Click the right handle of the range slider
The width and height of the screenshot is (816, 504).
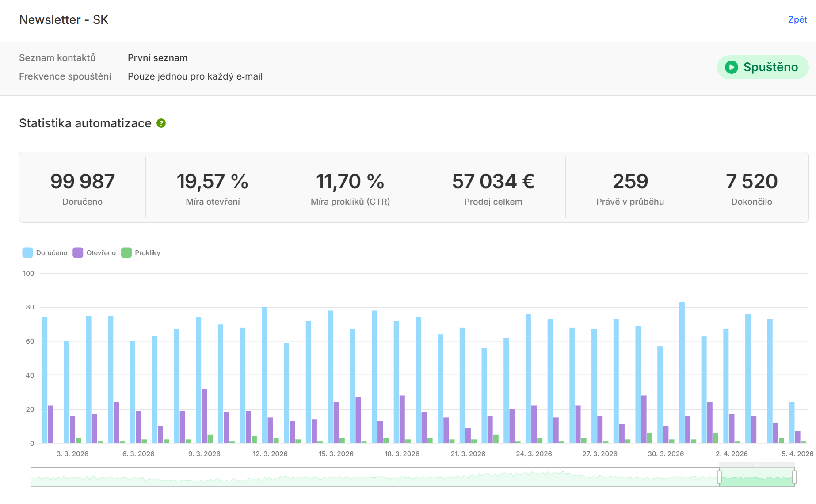pyautogui.click(x=794, y=477)
